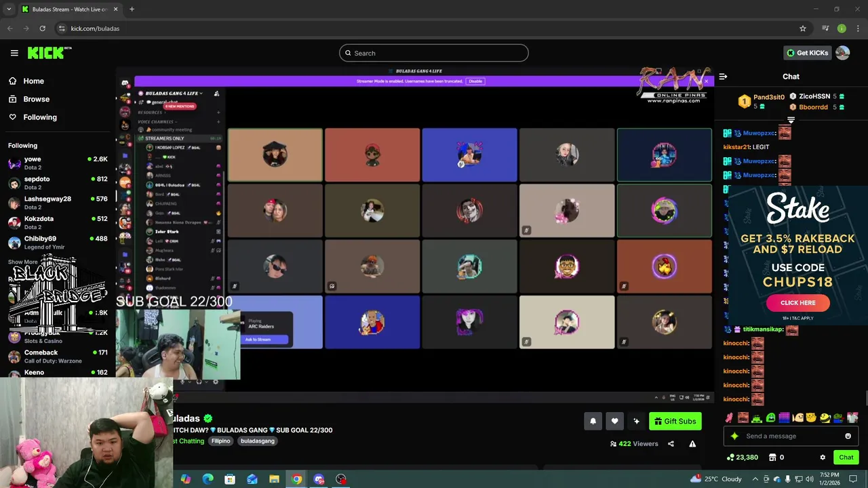Screen dimensions: 868x488
Task: Click the Get KICKs button
Action: pyautogui.click(x=807, y=53)
